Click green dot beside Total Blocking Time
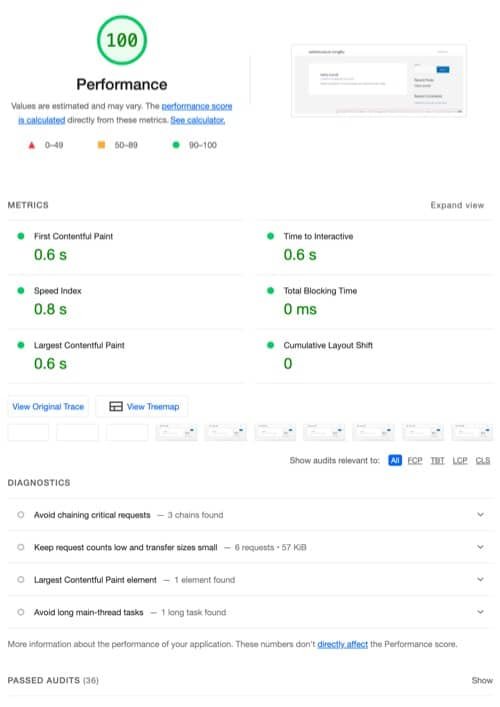Image resolution: width=500 pixels, height=707 pixels. tap(271, 290)
